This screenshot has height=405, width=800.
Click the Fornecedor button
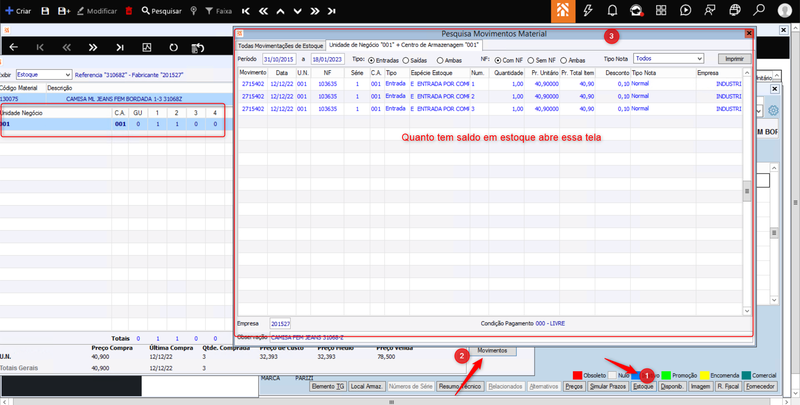coord(760,387)
